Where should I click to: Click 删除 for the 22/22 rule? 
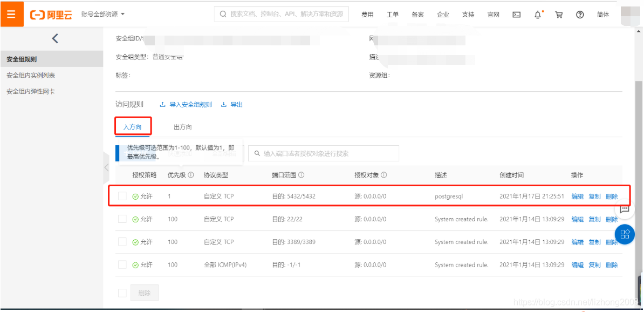point(612,219)
